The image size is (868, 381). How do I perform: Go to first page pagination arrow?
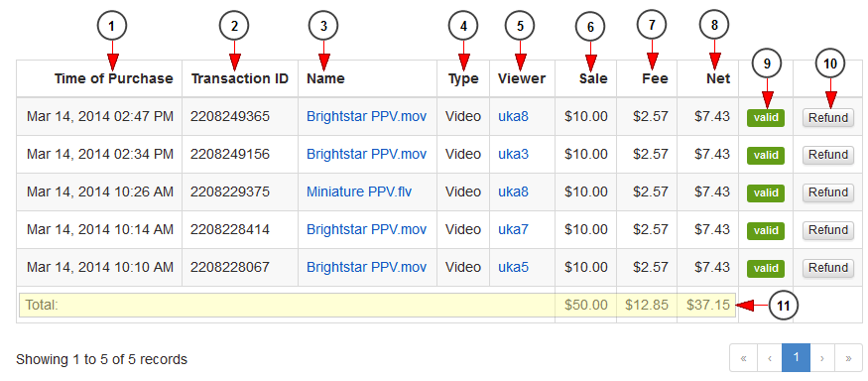coord(744,358)
